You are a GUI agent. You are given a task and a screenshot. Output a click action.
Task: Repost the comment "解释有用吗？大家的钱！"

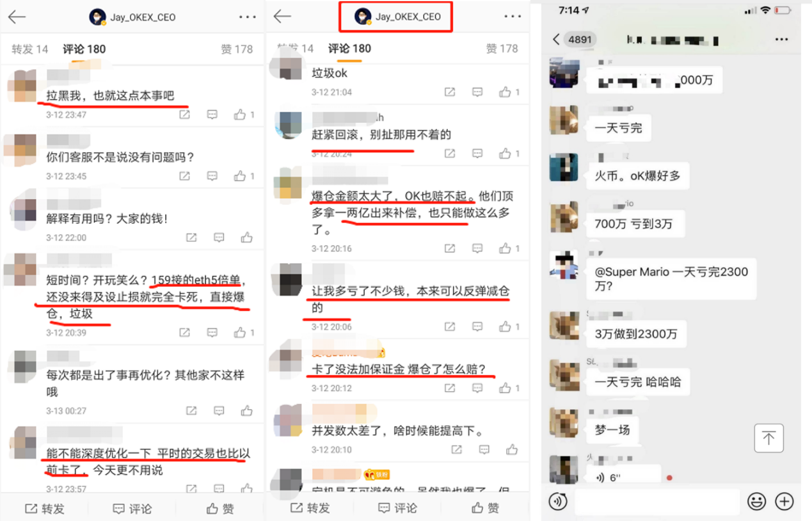pyautogui.click(x=191, y=237)
